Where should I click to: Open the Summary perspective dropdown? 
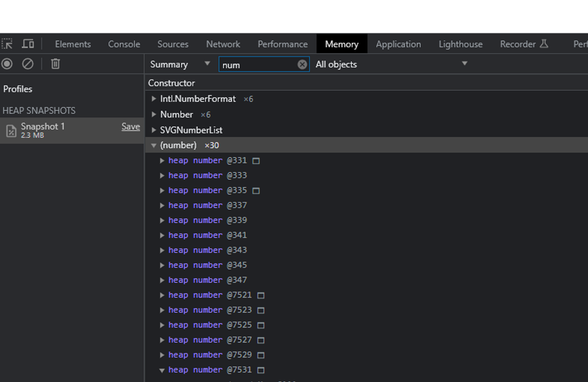pyautogui.click(x=180, y=64)
